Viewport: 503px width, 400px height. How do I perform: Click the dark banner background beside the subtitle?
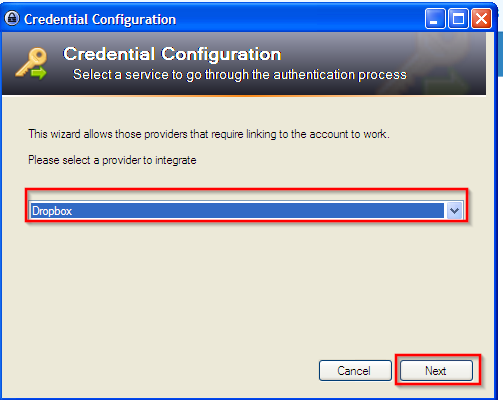[443, 75]
